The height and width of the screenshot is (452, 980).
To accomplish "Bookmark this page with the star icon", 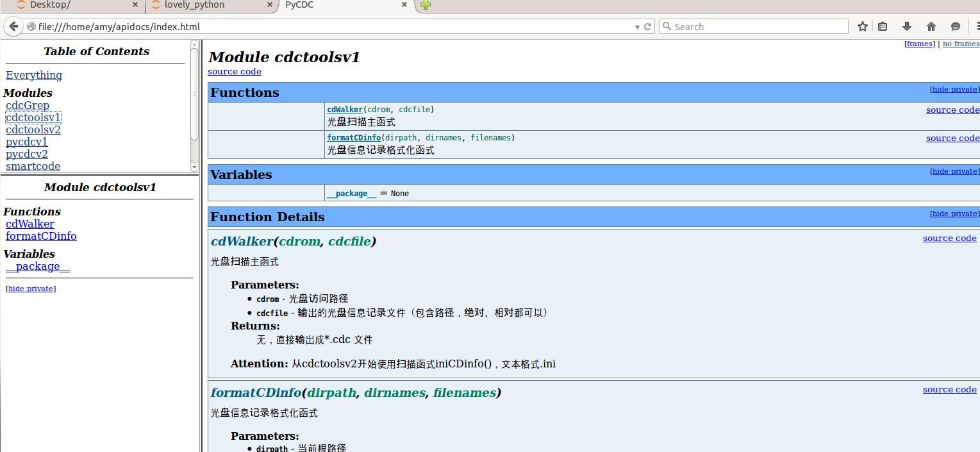I will (863, 26).
